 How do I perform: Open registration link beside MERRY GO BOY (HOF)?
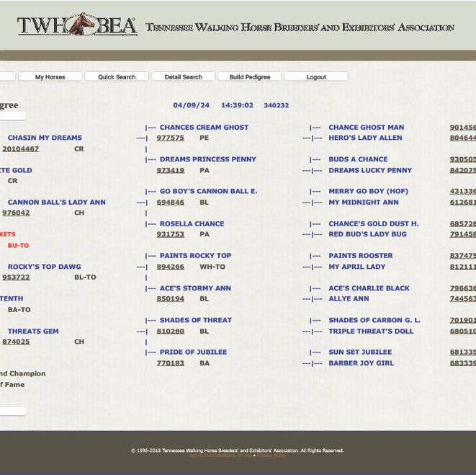[463, 192]
